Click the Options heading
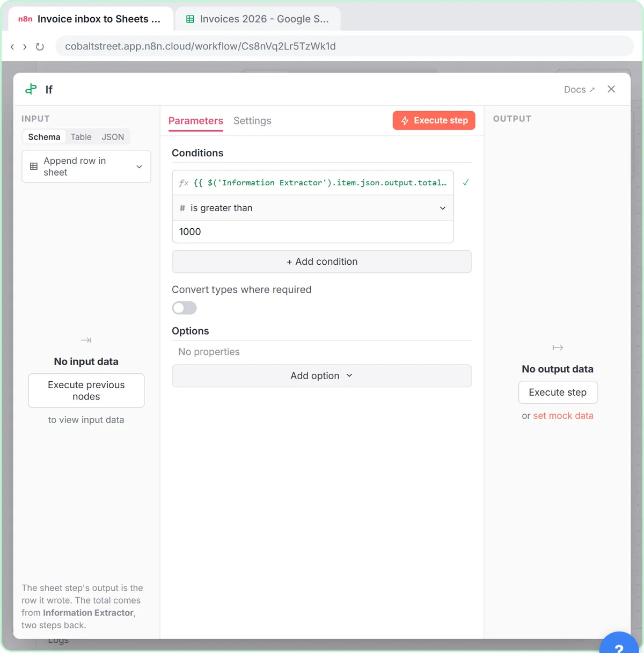This screenshot has height=653, width=644. pos(191,331)
